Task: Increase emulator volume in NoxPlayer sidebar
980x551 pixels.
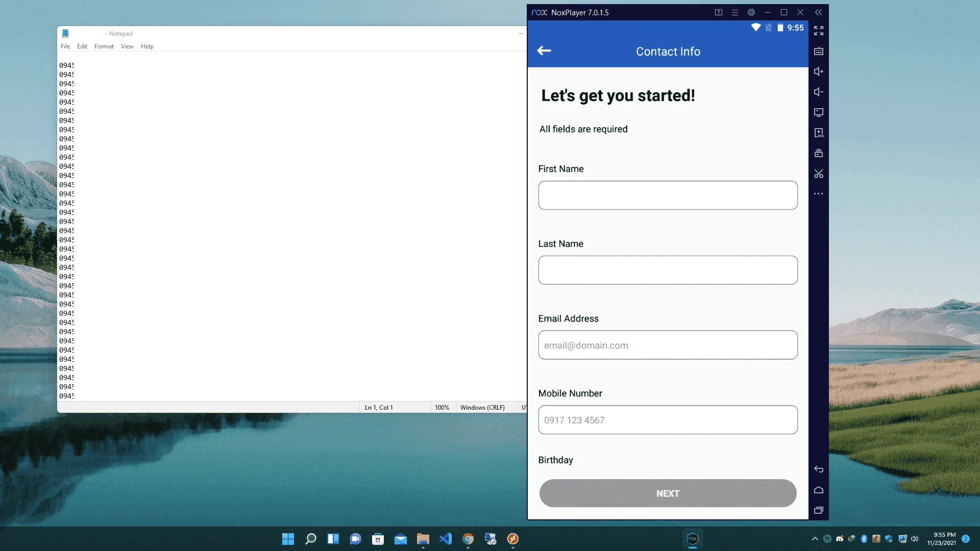Action: 819,71
